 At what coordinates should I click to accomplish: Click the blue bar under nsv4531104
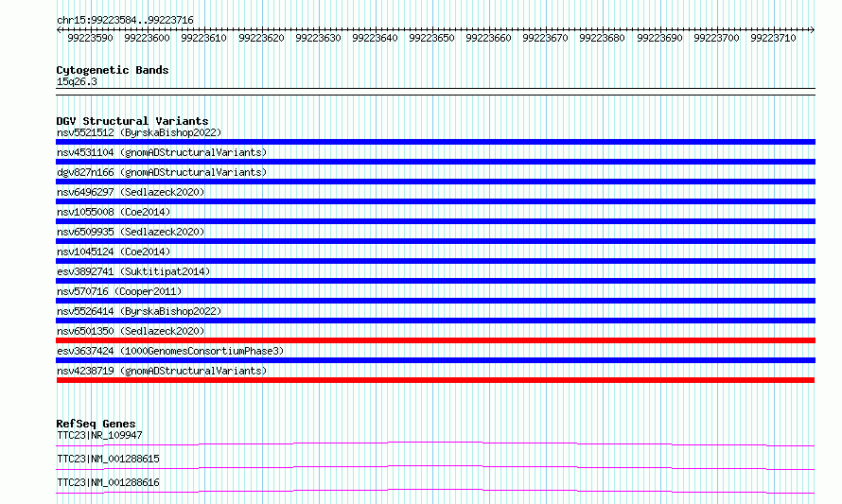[x=435, y=162]
